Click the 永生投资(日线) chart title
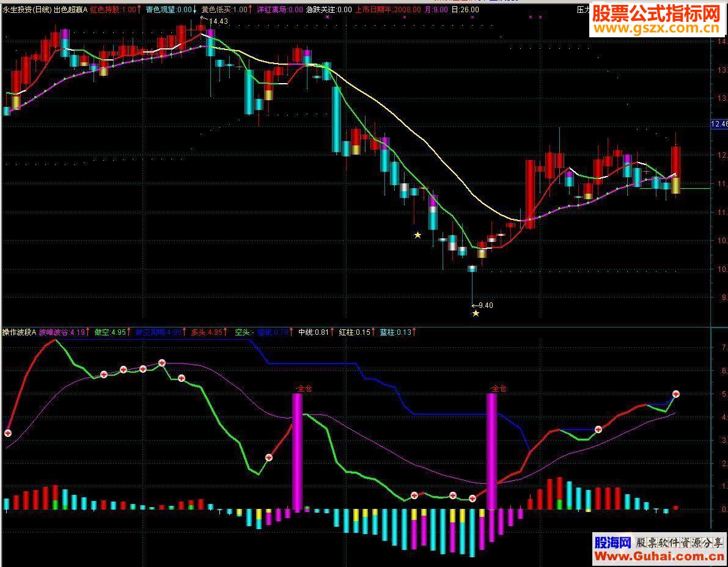Screen dimensions: 728x567 (x=28, y=9)
